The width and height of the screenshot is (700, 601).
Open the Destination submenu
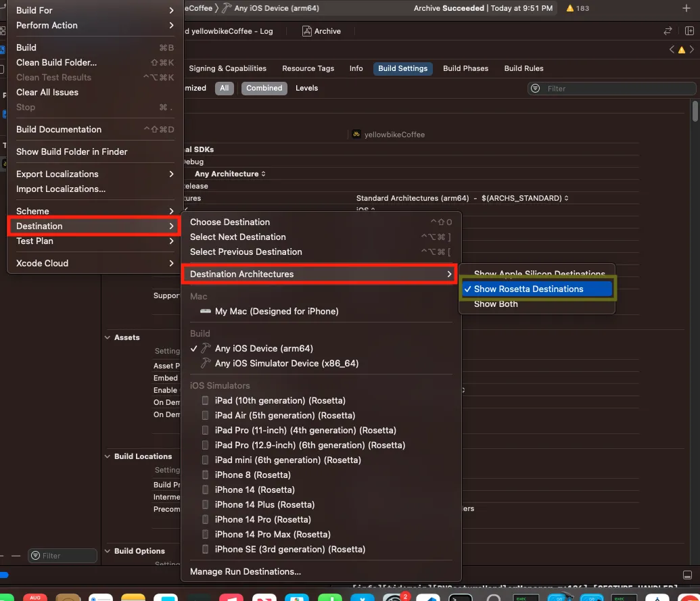coord(94,226)
